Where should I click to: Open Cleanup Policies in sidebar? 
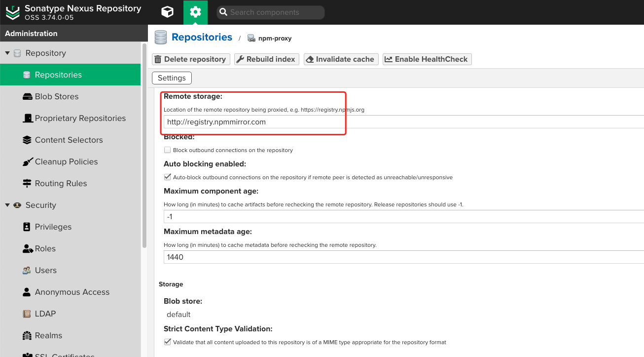pyautogui.click(x=70, y=162)
